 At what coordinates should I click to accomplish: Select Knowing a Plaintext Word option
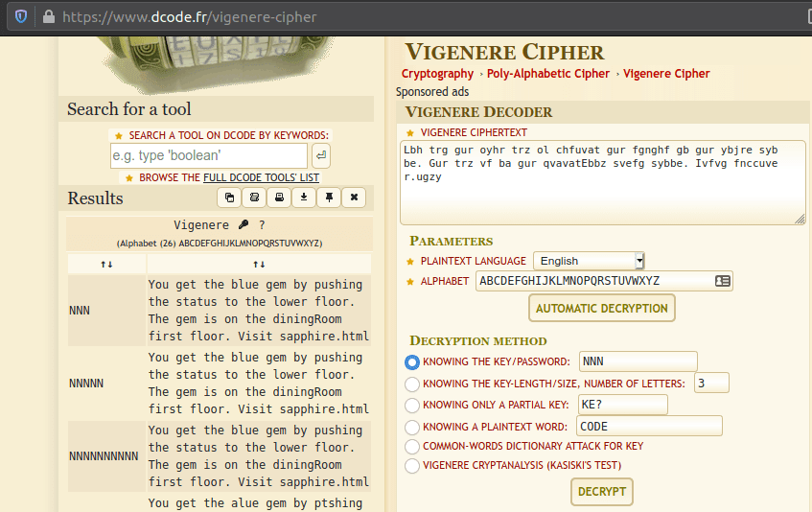click(412, 427)
